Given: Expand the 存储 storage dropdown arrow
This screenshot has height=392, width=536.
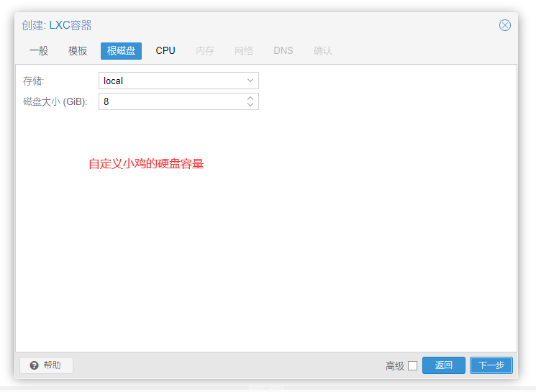Looking at the screenshot, I should pyautogui.click(x=250, y=81).
